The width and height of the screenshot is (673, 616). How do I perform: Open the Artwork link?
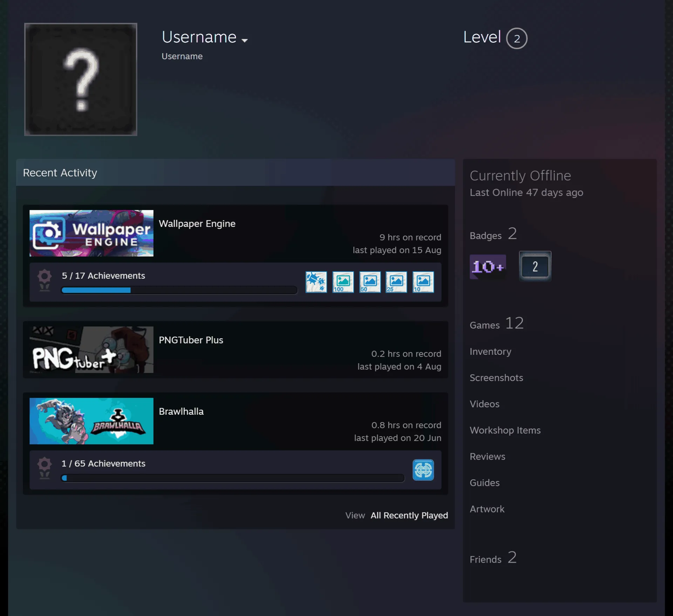[x=487, y=509]
